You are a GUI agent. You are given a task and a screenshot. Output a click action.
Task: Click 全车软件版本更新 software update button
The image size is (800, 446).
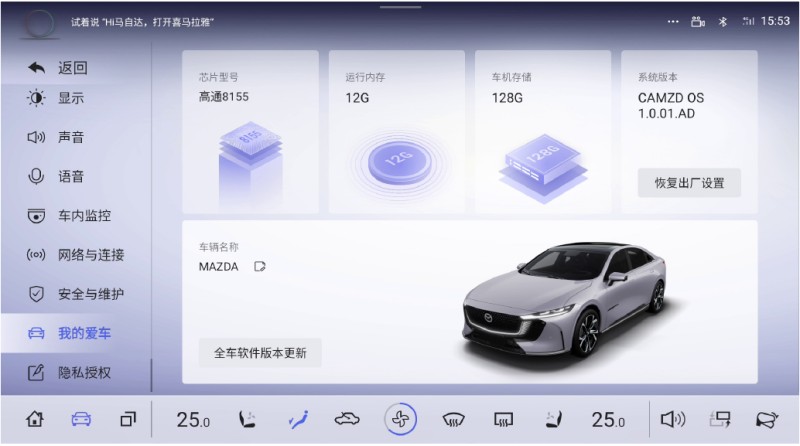click(x=260, y=353)
